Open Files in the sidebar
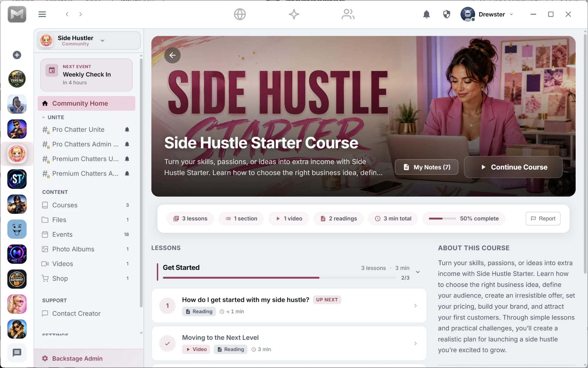 (86, 220)
